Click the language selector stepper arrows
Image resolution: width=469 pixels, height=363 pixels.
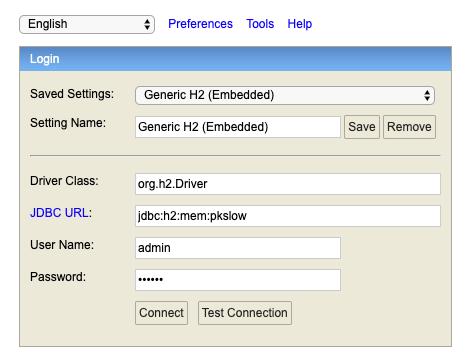click(x=147, y=24)
